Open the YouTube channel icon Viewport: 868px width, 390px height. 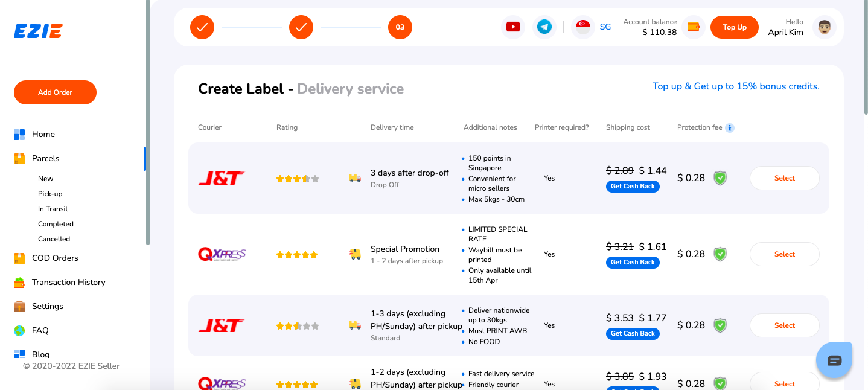point(513,27)
